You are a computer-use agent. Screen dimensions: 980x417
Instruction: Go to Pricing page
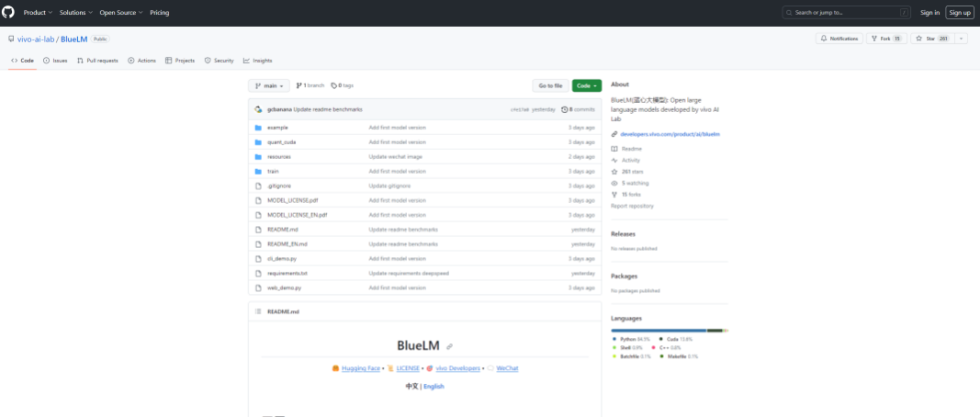tap(160, 13)
